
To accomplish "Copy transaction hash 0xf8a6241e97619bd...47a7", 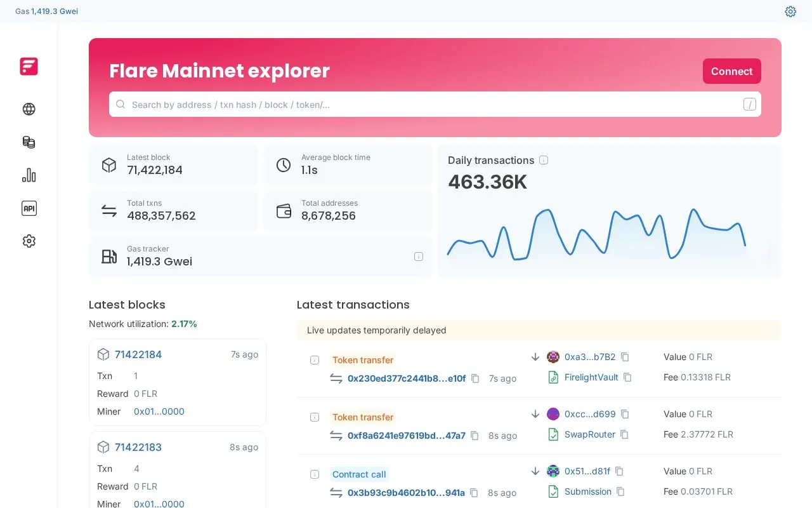I will (x=475, y=436).
